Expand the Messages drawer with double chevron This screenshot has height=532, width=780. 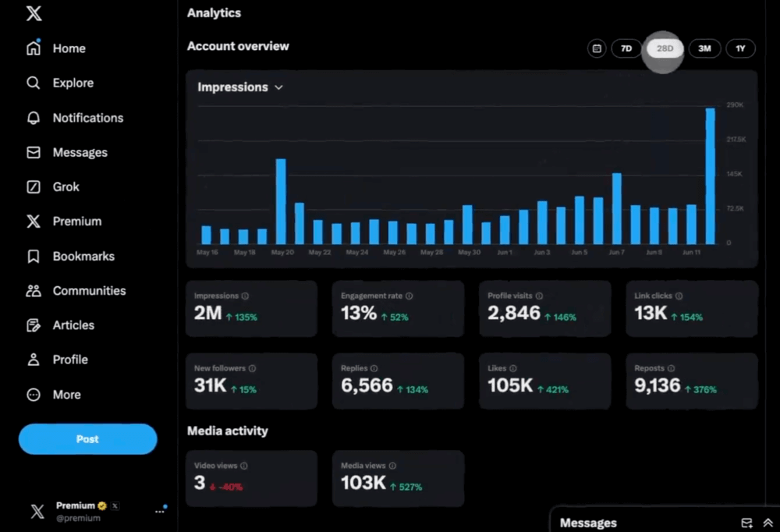[x=768, y=523]
